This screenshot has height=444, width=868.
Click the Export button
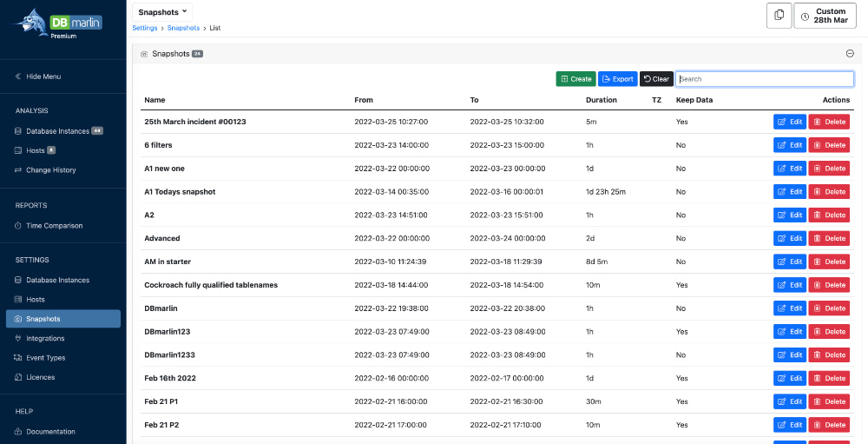tap(617, 79)
